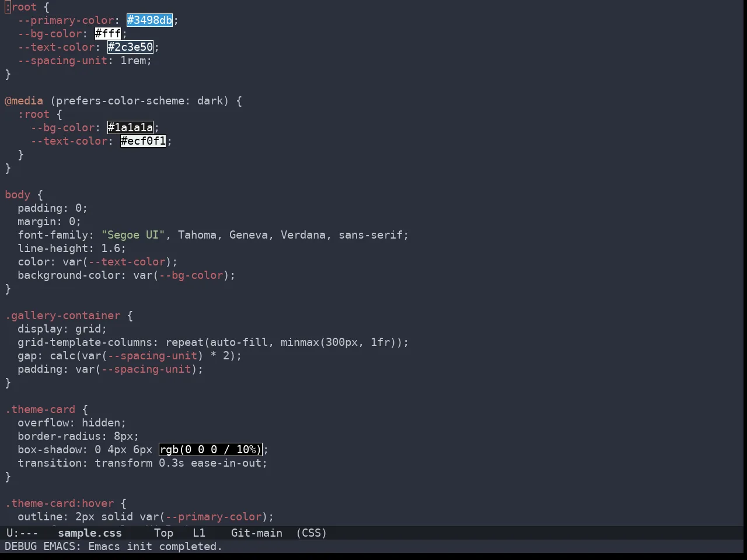747x560 pixels.
Task: Click the #2c3e50 text color swatch
Action: pyautogui.click(x=130, y=47)
